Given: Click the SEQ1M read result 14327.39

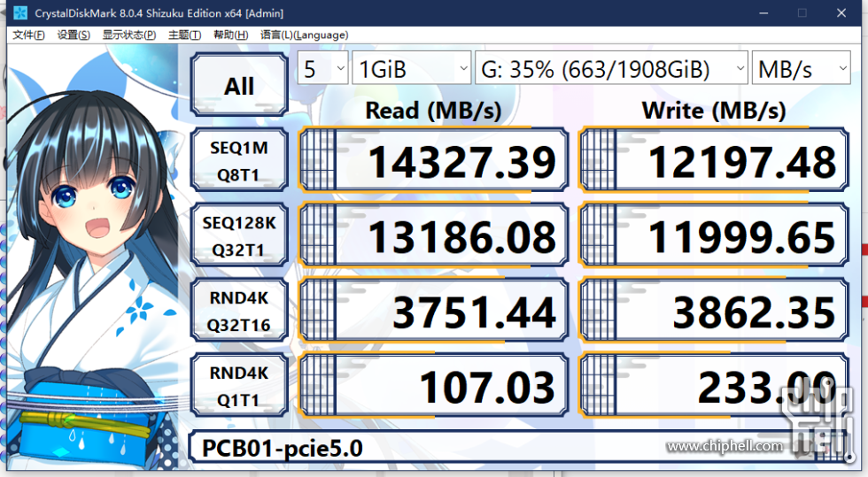Looking at the screenshot, I should [433, 160].
